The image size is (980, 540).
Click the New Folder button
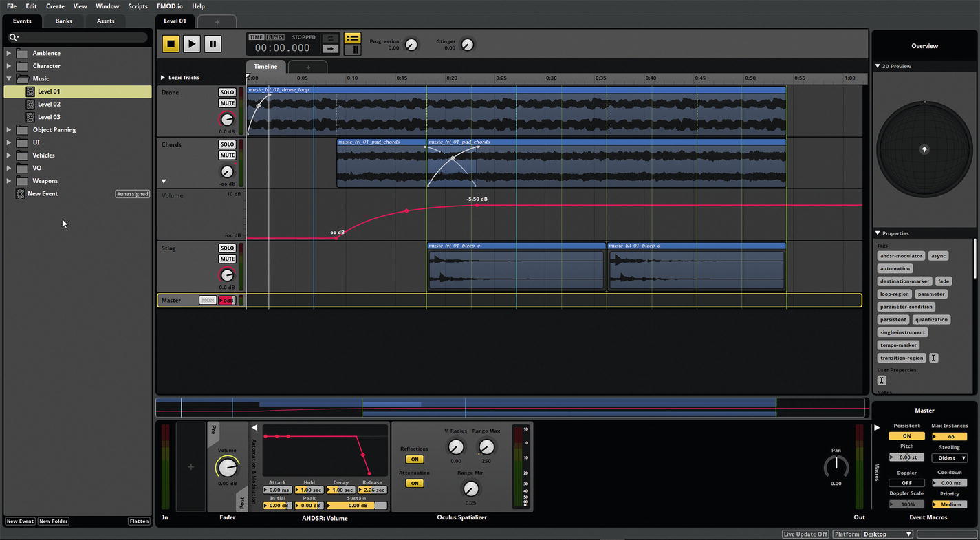tap(54, 521)
